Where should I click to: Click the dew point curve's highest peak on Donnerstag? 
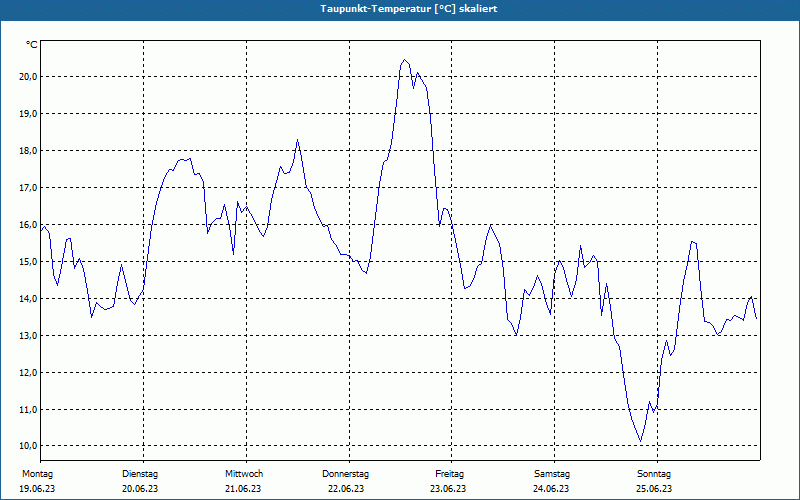pos(404,60)
